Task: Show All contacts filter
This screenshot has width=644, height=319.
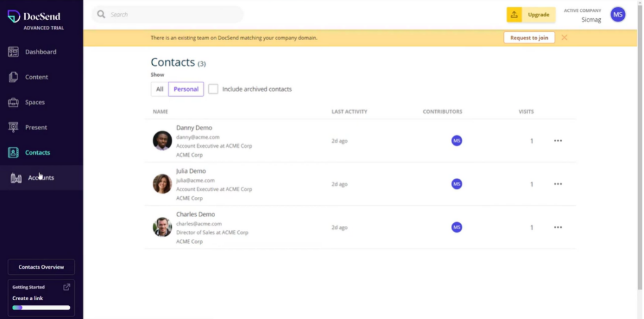Action: click(160, 89)
